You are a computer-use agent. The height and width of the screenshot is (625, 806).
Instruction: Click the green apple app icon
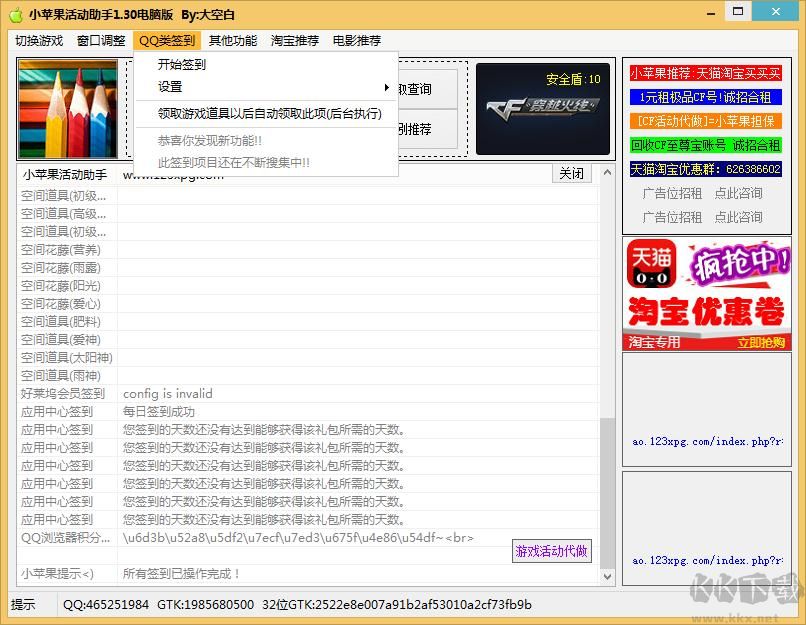[x=16, y=14]
